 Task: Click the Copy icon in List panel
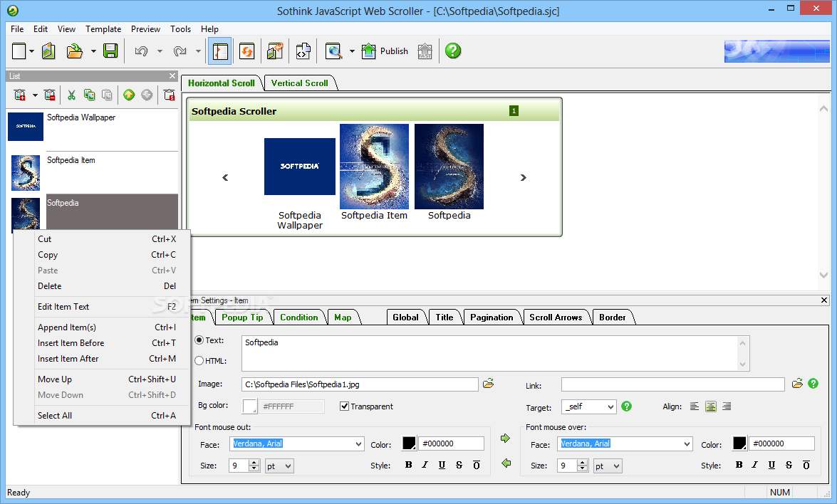coord(89,95)
